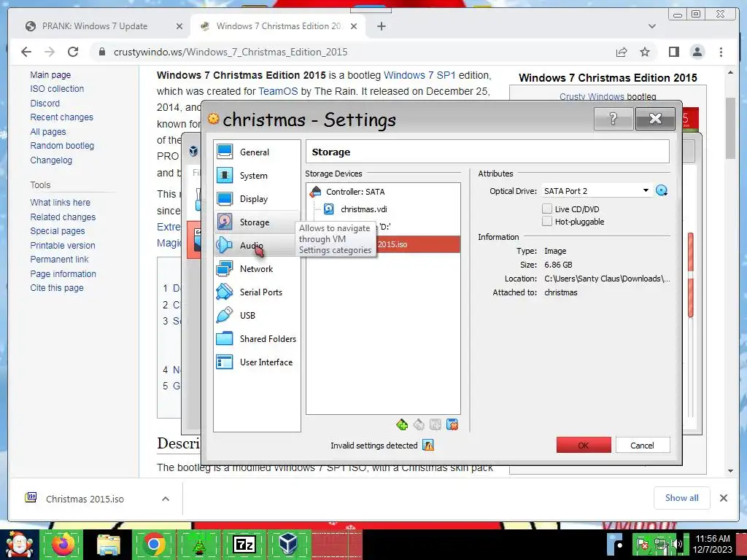Click the volume speaker tray icon
Screen dimensions: 747x560
click(678, 544)
